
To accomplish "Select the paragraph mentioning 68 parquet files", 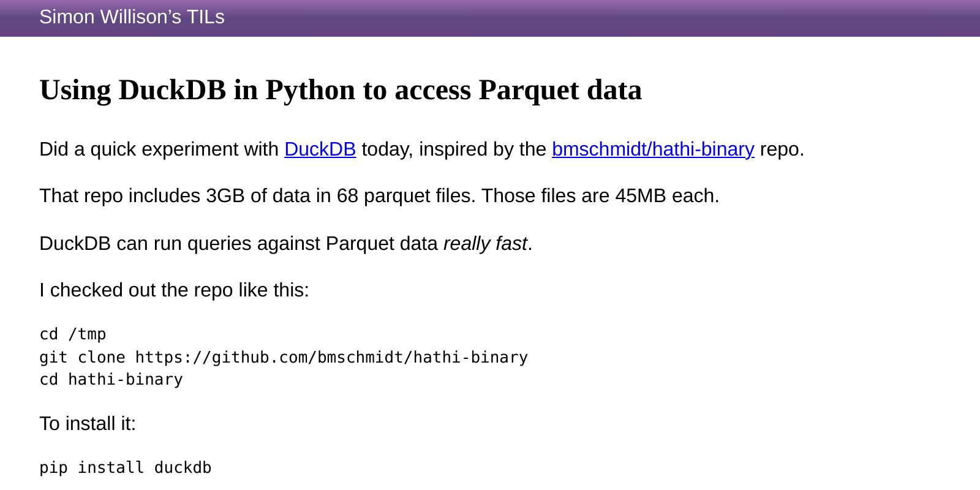I will point(379,196).
